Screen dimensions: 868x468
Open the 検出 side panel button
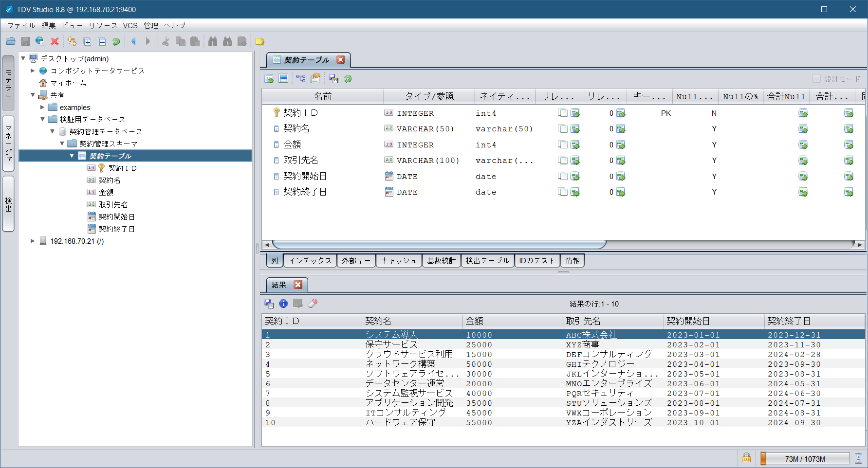(x=8, y=204)
